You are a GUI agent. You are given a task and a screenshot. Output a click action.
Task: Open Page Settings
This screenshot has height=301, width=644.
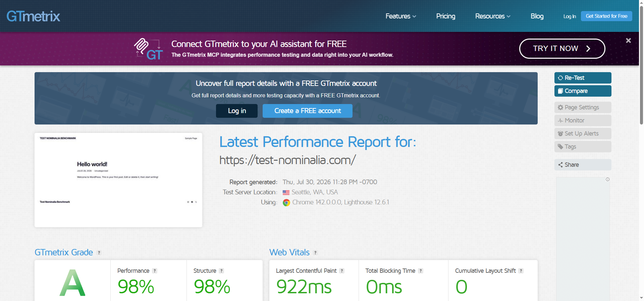tap(583, 107)
